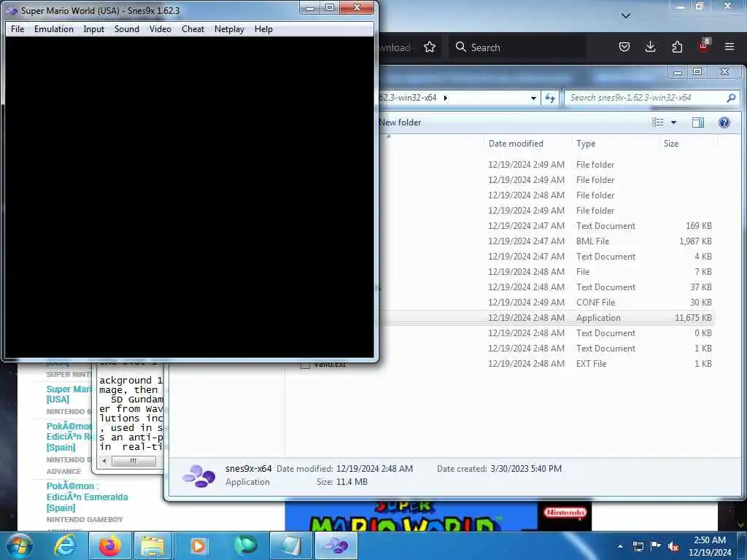Select the 169 KB Text Document row
Viewport: 747px width, 560px height.
(547, 226)
